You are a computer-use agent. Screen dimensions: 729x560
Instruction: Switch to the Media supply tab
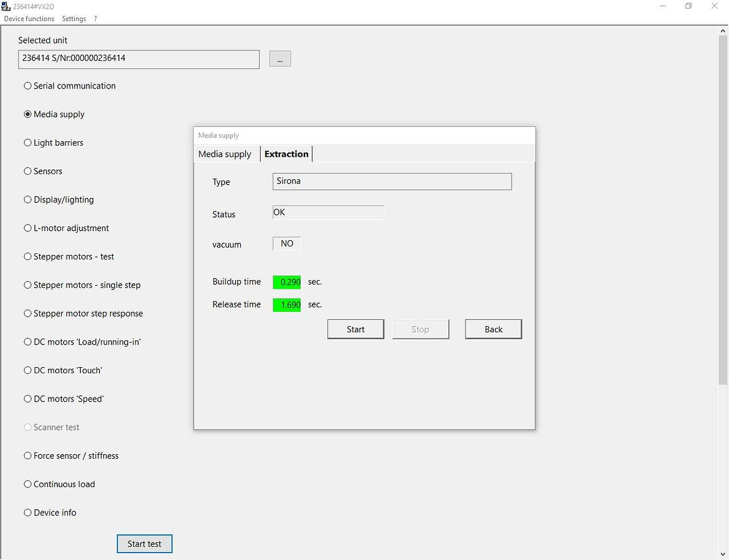pos(225,154)
